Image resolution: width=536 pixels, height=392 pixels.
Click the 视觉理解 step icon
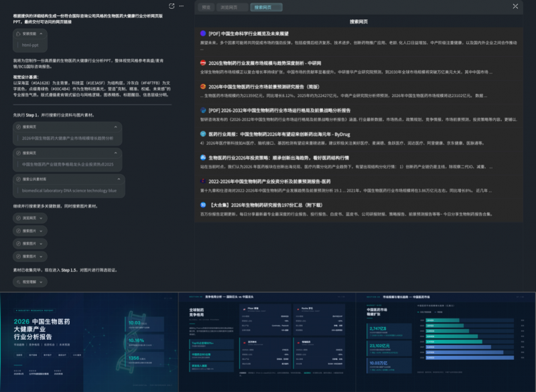pos(19,282)
